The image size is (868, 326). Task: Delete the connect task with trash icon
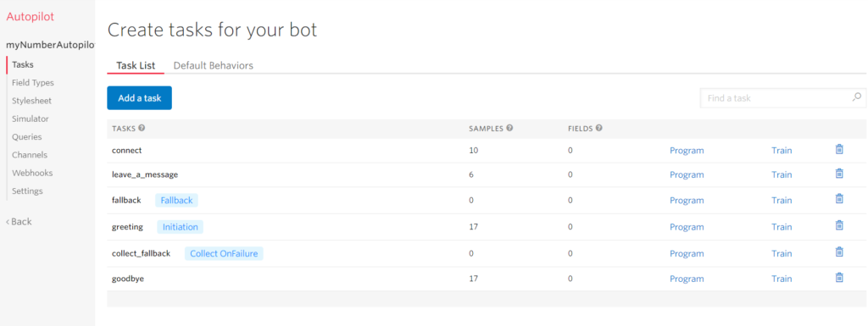coord(838,149)
